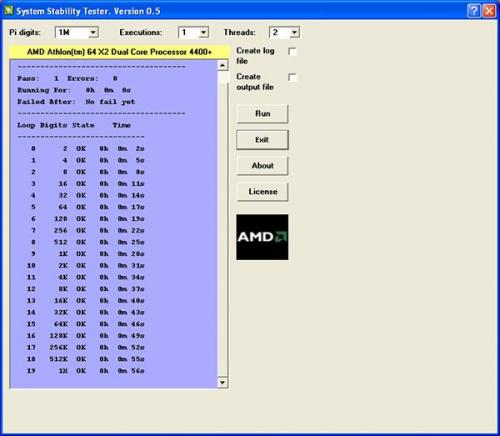The height and width of the screenshot is (436, 500).
Task: Open the About dialog
Action: tap(262, 166)
